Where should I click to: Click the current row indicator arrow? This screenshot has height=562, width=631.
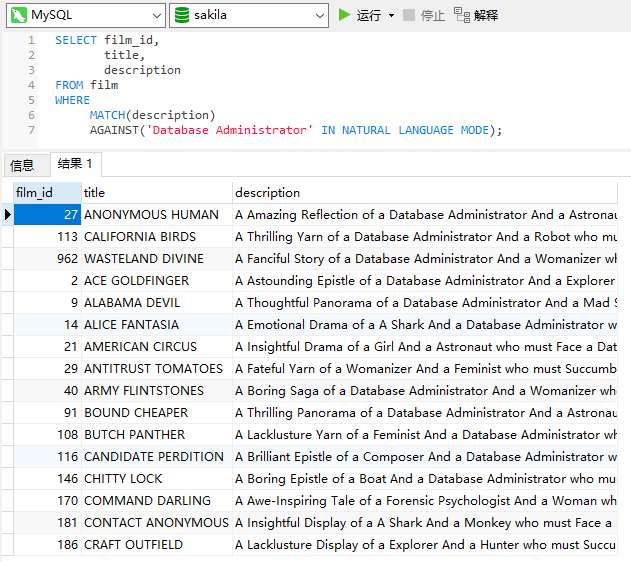pos(8,214)
